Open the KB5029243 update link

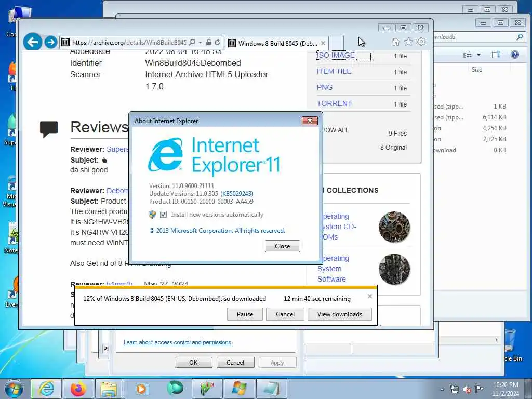237,194
